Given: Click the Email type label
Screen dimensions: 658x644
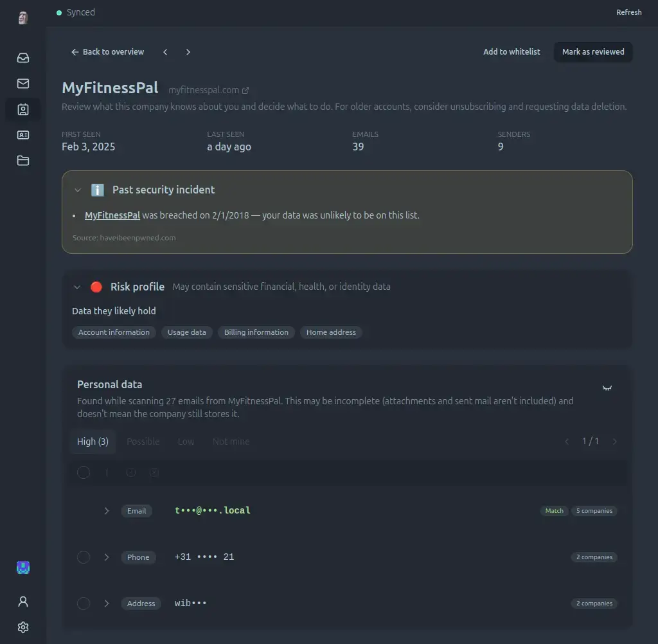Looking at the screenshot, I should click(136, 511).
